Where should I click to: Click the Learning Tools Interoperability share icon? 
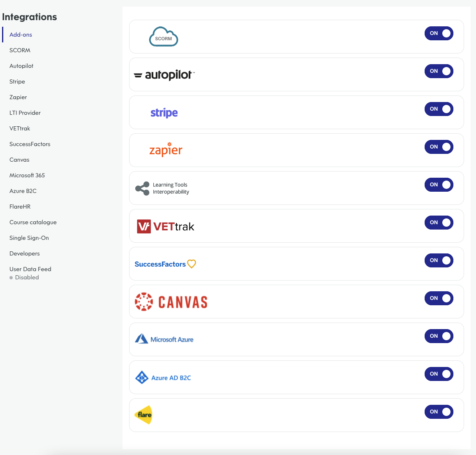(x=142, y=188)
